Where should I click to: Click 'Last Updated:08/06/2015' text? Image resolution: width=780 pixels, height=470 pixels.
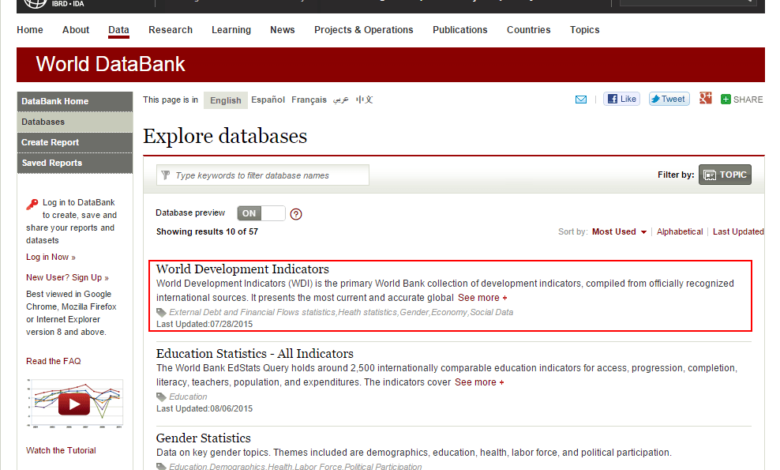coord(204,409)
